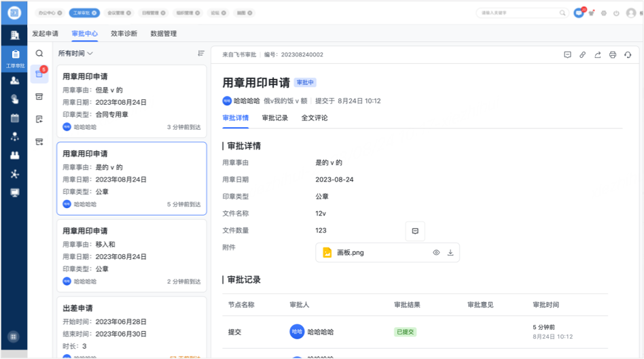
Task: Click the share arrow icon in header
Action: [598, 55]
